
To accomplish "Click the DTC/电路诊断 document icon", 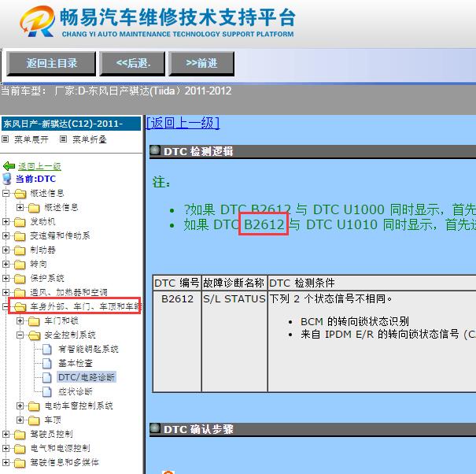I will pyautogui.click(x=47, y=378).
